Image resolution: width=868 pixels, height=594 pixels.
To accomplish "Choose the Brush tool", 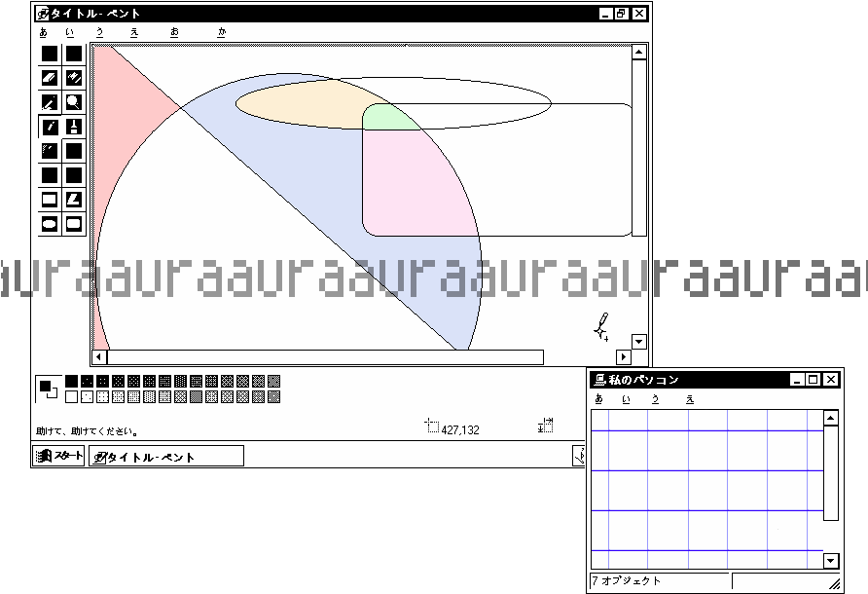I will (x=74, y=127).
